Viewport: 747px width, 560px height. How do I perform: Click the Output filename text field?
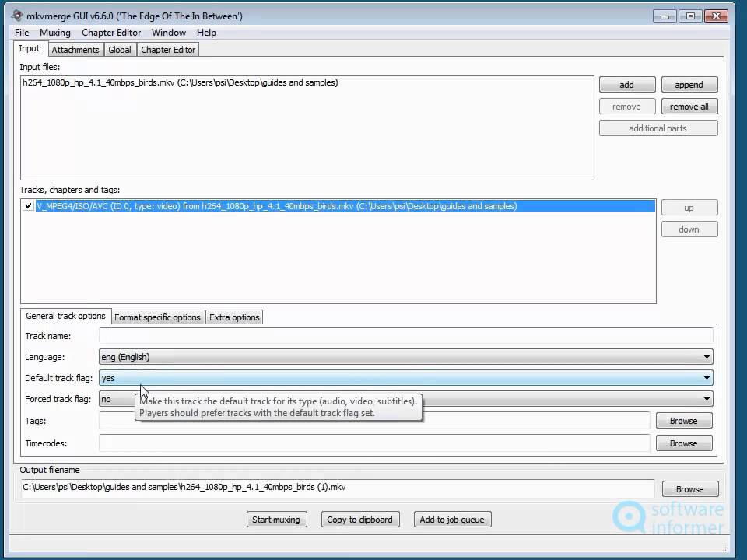(x=338, y=488)
